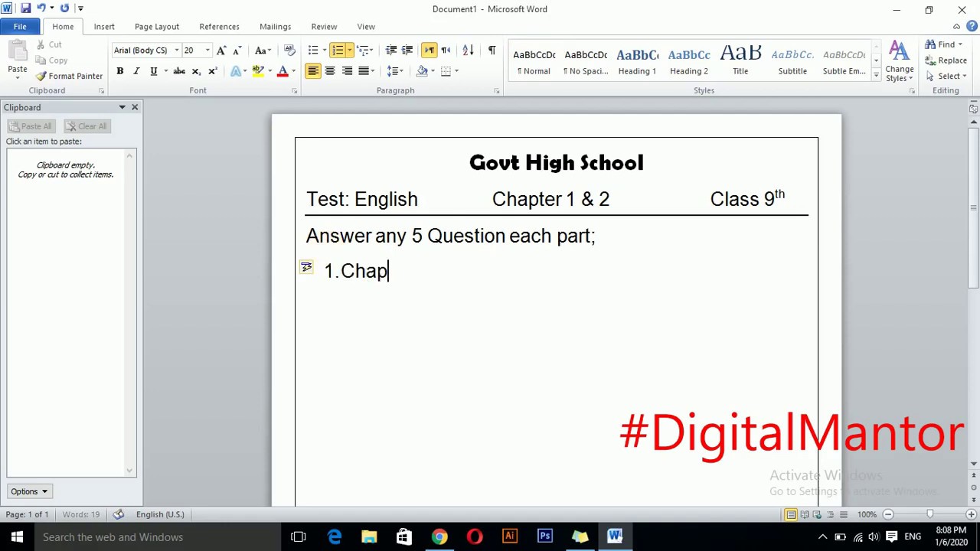Toggle bold formatting

click(x=119, y=71)
